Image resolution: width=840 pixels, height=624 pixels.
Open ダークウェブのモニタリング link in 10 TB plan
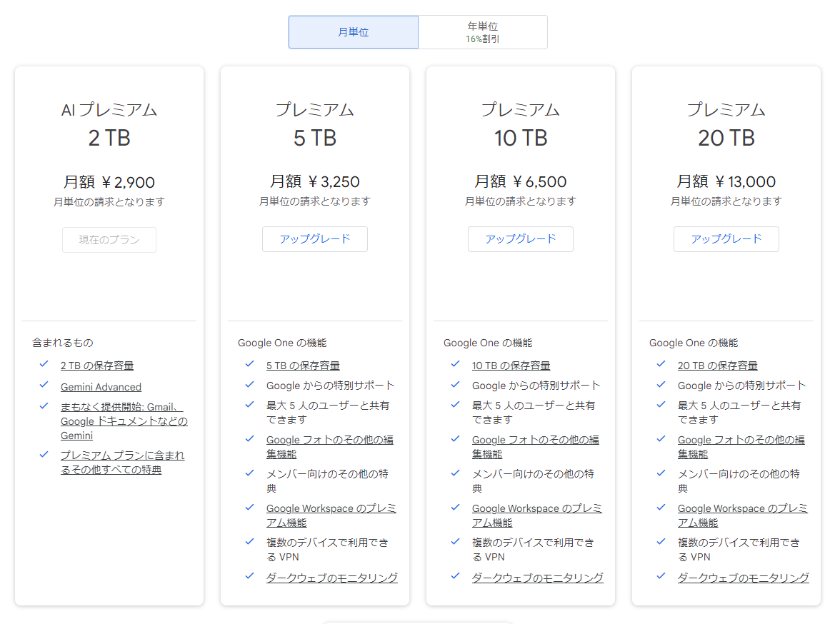pos(537,578)
